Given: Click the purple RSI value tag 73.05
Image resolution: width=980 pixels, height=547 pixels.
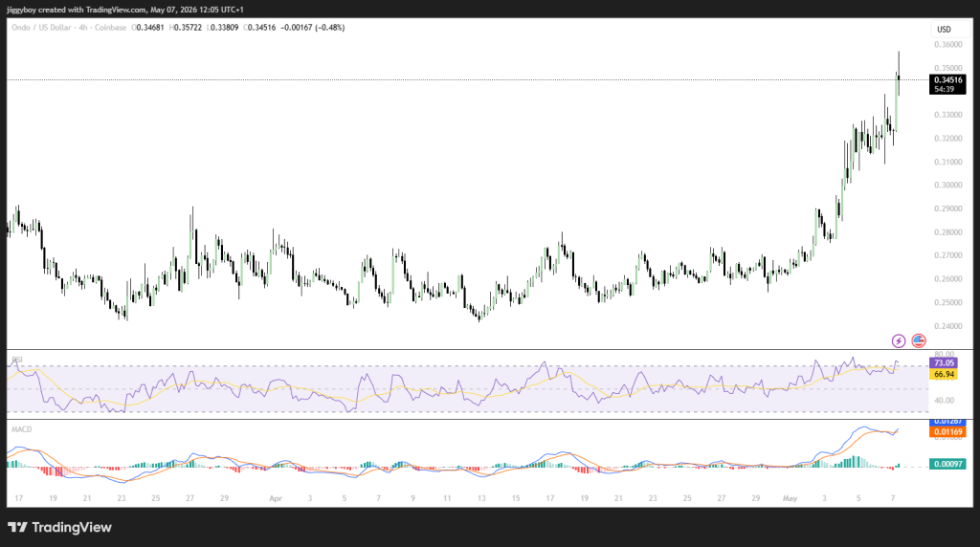Looking at the screenshot, I should pyautogui.click(x=943, y=362).
